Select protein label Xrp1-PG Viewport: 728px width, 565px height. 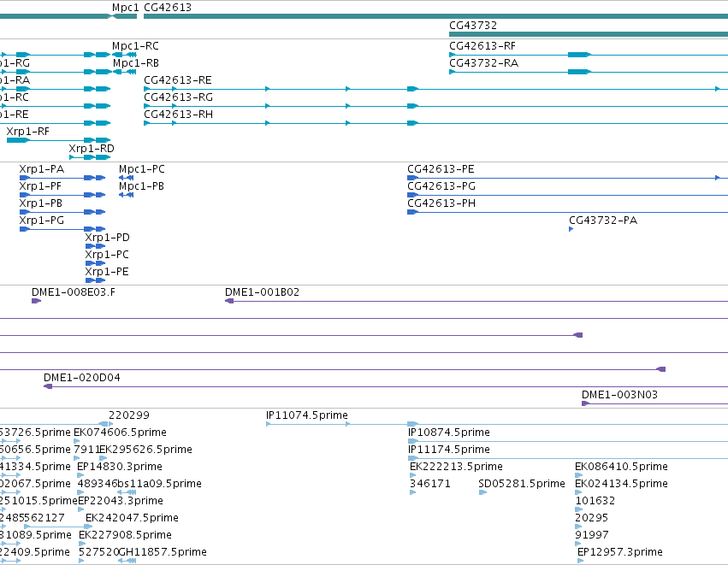(x=42, y=221)
